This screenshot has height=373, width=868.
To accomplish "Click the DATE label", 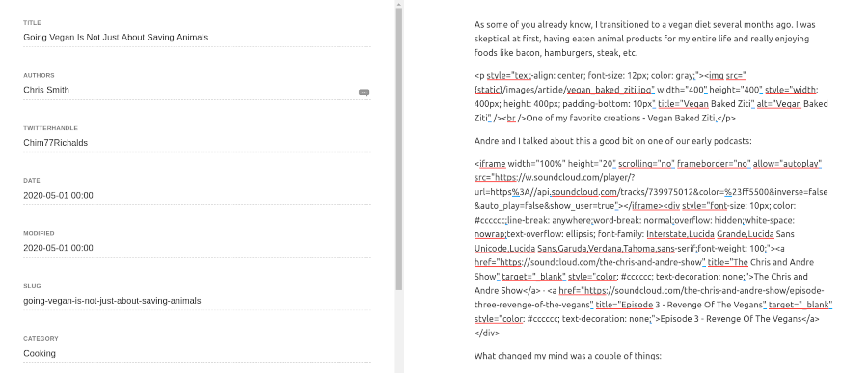I will click(32, 181).
